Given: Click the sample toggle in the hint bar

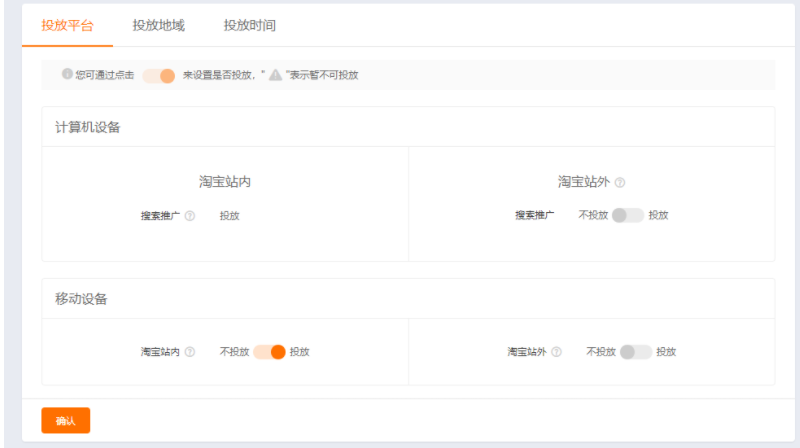Looking at the screenshot, I should coord(159,75).
